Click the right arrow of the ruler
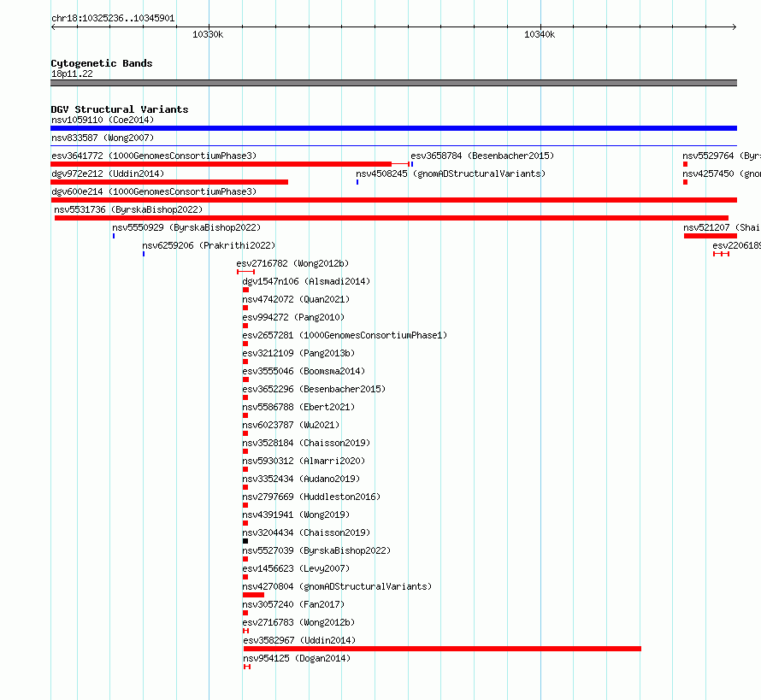 click(734, 26)
